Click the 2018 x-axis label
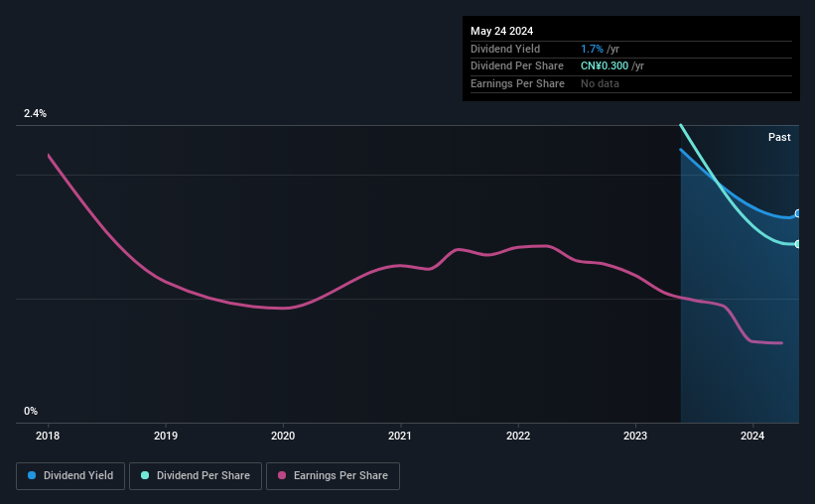The image size is (815, 504). click(x=48, y=436)
